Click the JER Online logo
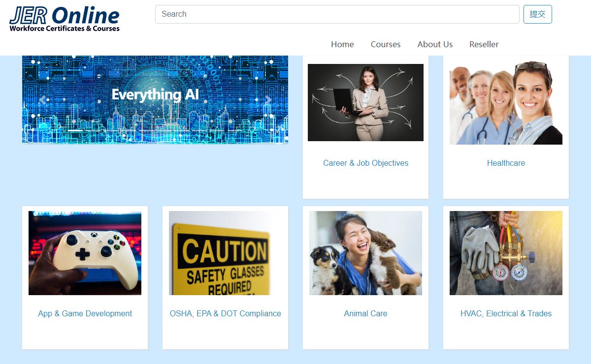This screenshot has width=591, height=364. click(x=65, y=19)
